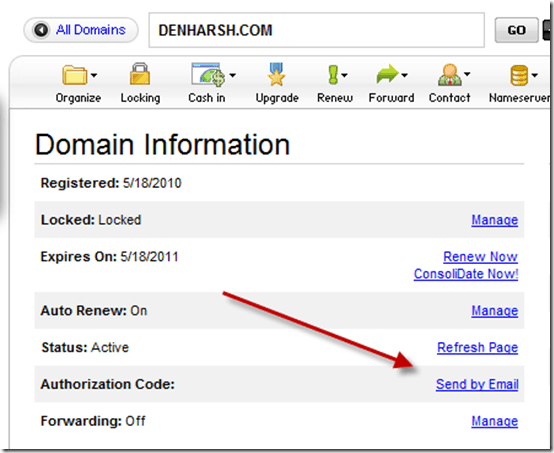Click the Refresh Page link
Screen dimensions: 554x453
click(477, 348)
